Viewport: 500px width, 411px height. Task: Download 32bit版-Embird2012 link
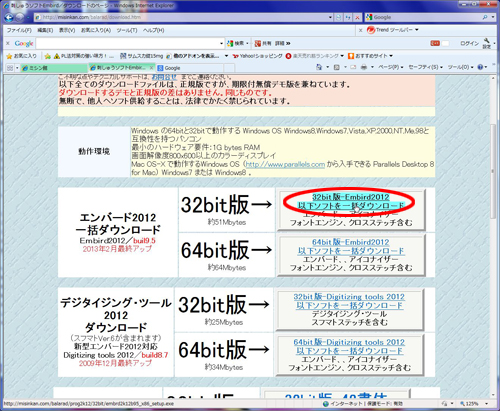tap(351, 201)
